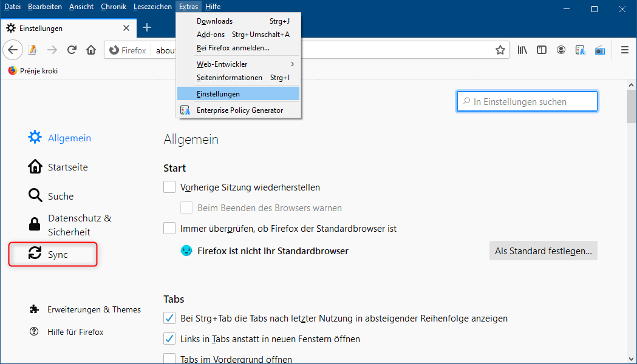Click 'Als Standard festlegen...' button
The height and width of the screenshot is (364, 637).
click(x=543, y=251)
